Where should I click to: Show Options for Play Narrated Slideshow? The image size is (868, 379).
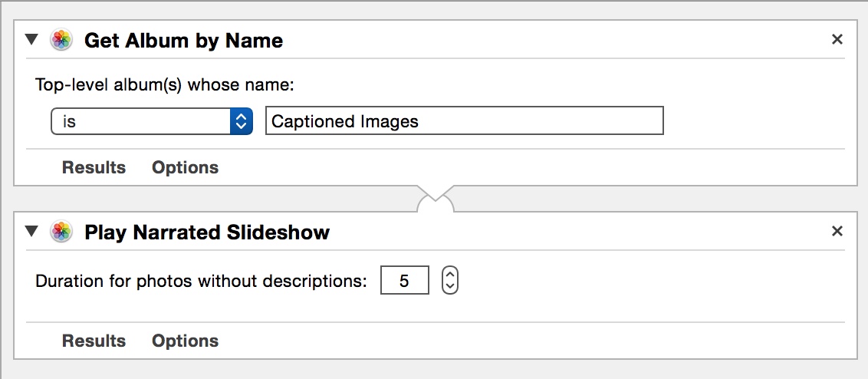[185, 340]
